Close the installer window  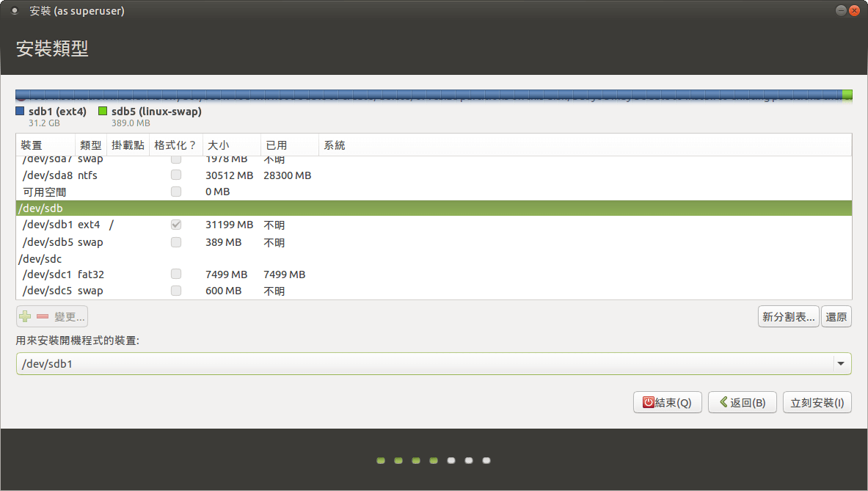[x=854, y=11]
